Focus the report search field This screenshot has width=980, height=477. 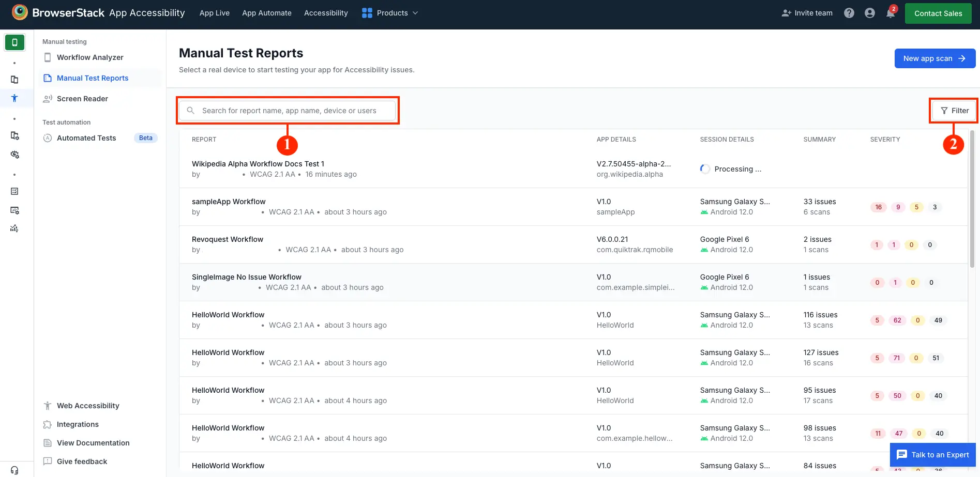288,111
